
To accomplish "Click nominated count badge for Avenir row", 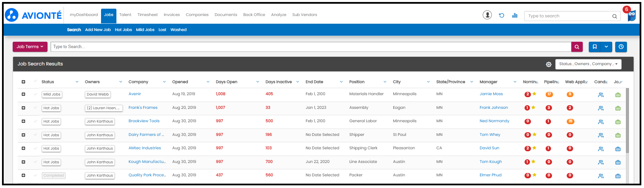I will coord(528,94).
